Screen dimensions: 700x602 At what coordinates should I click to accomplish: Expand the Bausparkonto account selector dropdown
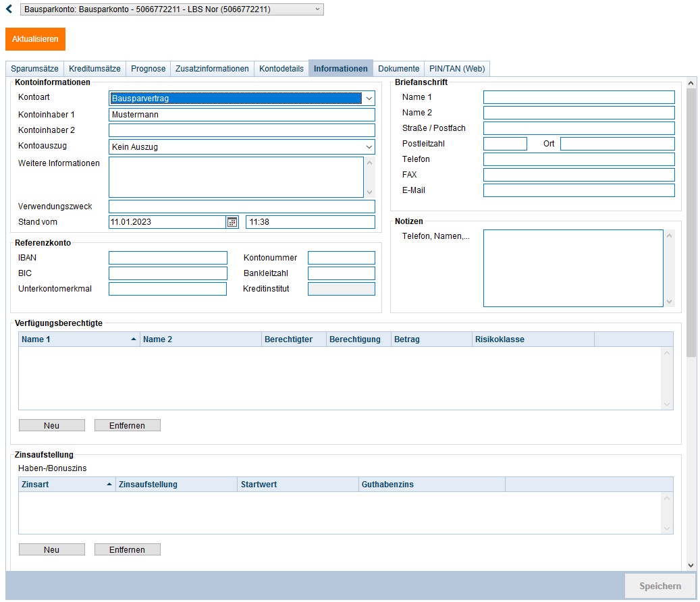tap(318, 9)
